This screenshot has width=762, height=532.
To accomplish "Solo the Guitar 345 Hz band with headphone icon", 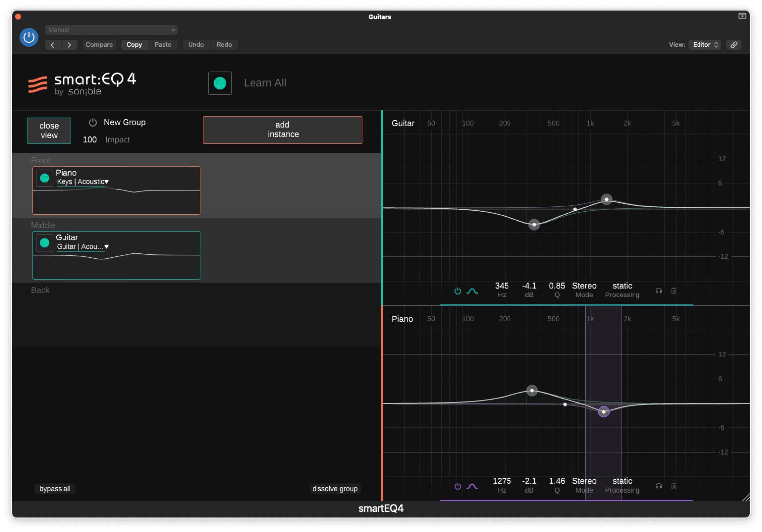I will pyautogui.click(x=658, y=291).
